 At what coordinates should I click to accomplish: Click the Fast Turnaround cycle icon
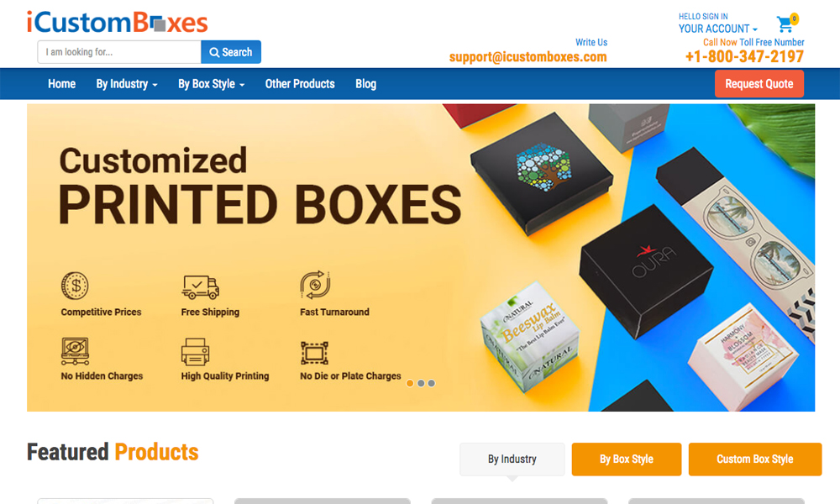pyautogui.click(x=315, y=285)
